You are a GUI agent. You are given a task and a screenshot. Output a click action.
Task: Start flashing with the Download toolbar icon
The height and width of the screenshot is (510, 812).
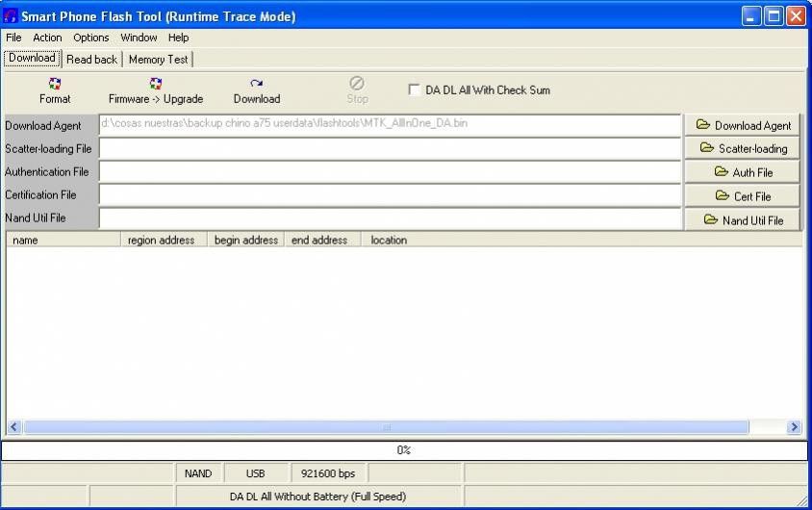click(x=256, y=90)
